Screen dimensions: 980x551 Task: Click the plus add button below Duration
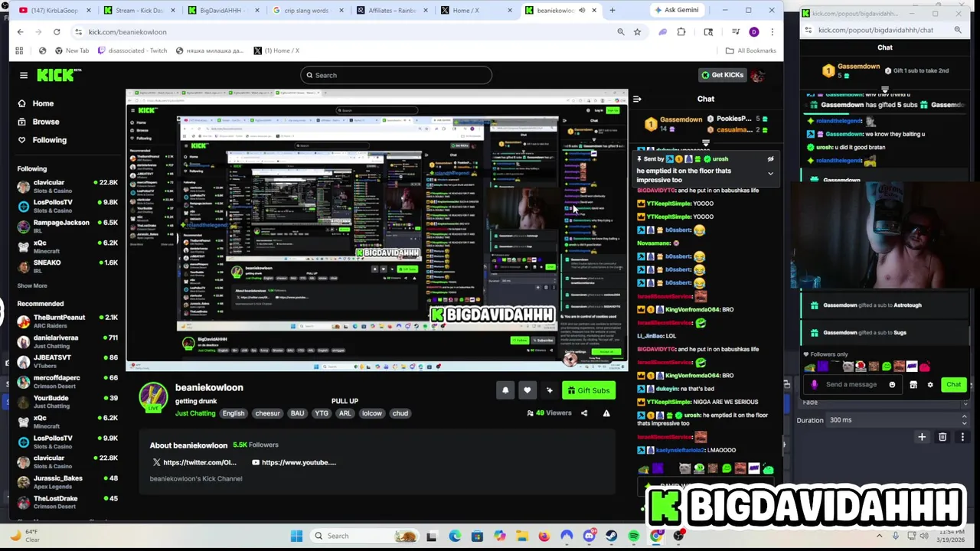click(x=922, y=437)
